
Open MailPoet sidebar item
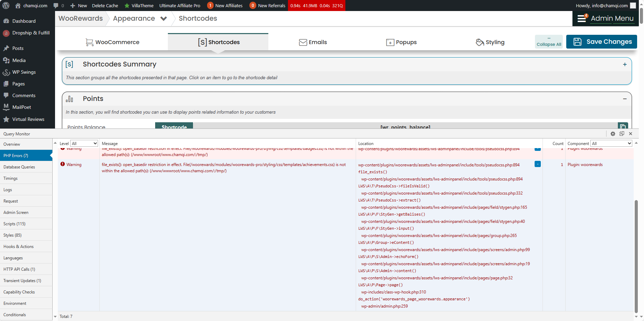point(22,107)
